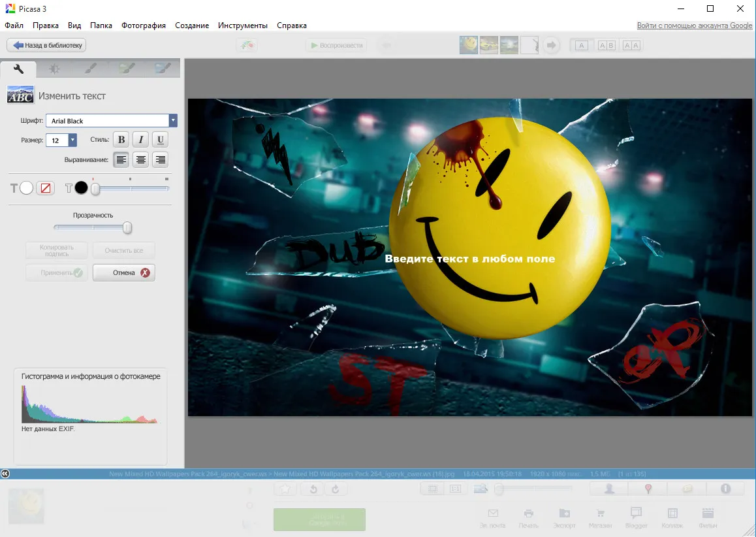
Task: Click the white text fill color circle
Action: coord(27,188)
